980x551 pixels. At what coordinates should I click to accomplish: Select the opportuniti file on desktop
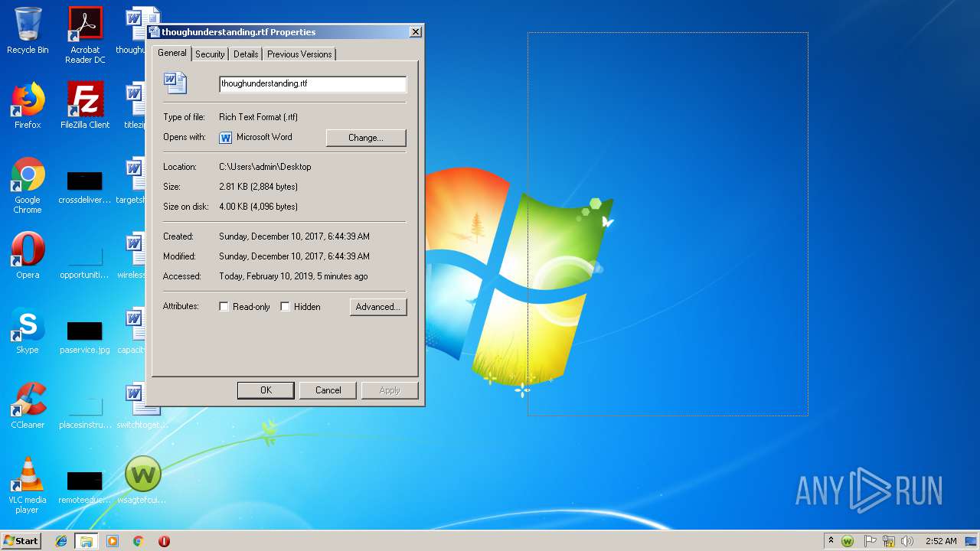(85, 262)
